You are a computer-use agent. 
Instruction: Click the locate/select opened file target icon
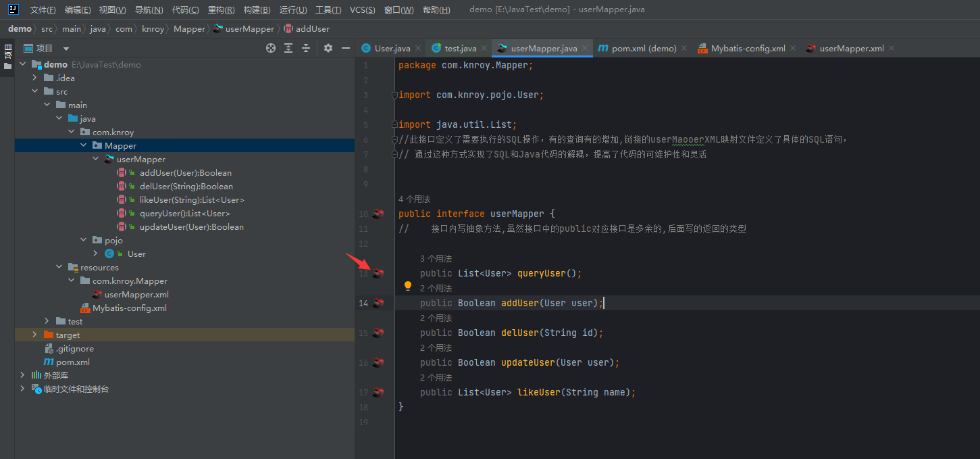pos(271,48)
